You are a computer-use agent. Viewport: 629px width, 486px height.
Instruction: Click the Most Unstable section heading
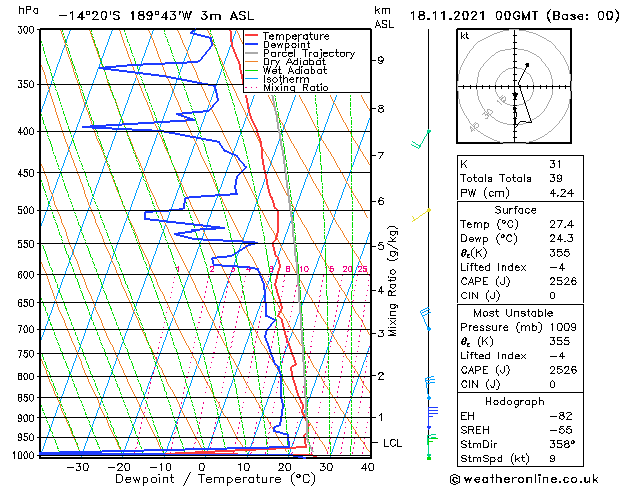coord(513,313)
